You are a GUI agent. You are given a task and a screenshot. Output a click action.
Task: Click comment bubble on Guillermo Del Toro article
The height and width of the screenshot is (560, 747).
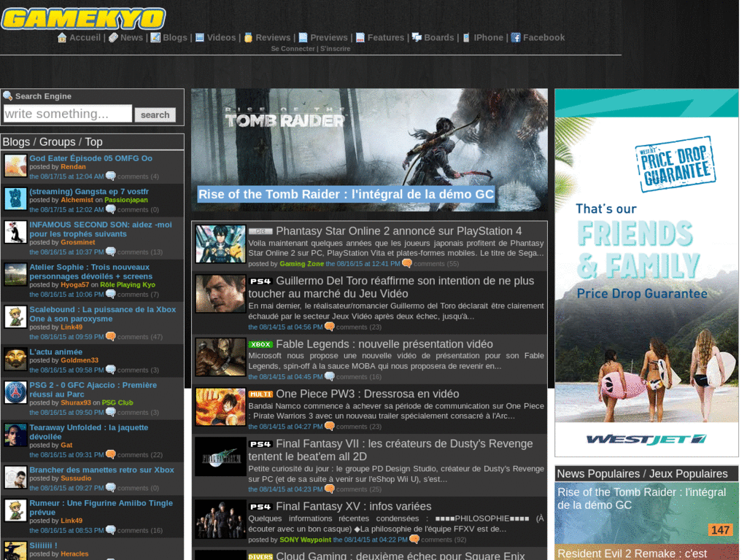329,327
